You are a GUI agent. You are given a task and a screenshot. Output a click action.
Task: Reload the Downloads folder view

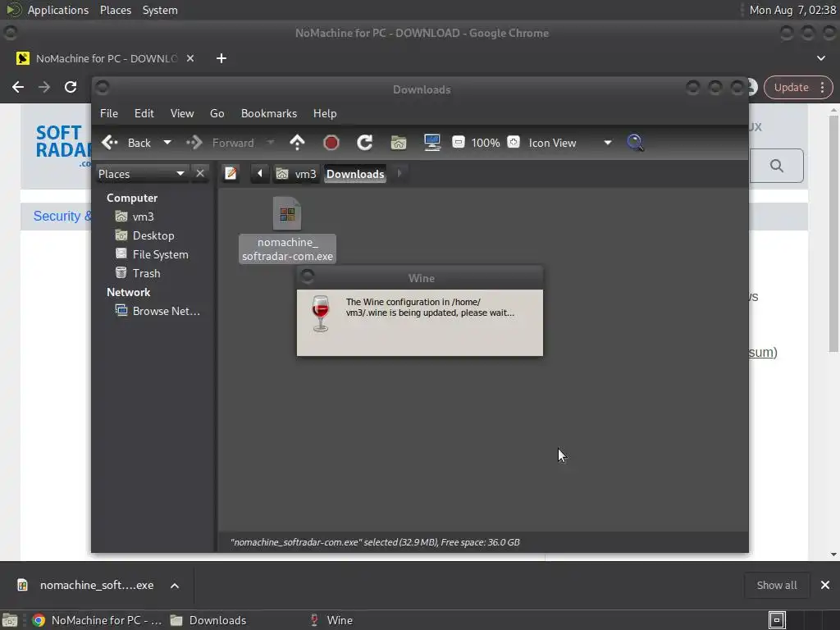click(365, 143)
